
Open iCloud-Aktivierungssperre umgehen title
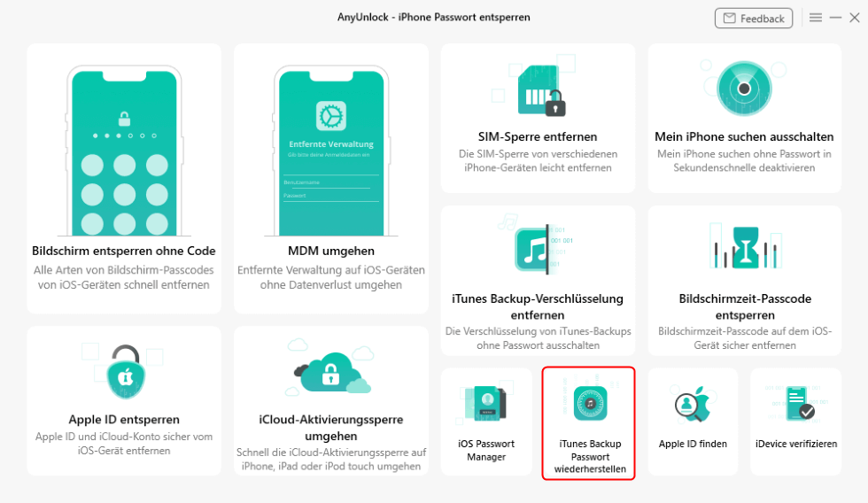pos(331,427)
